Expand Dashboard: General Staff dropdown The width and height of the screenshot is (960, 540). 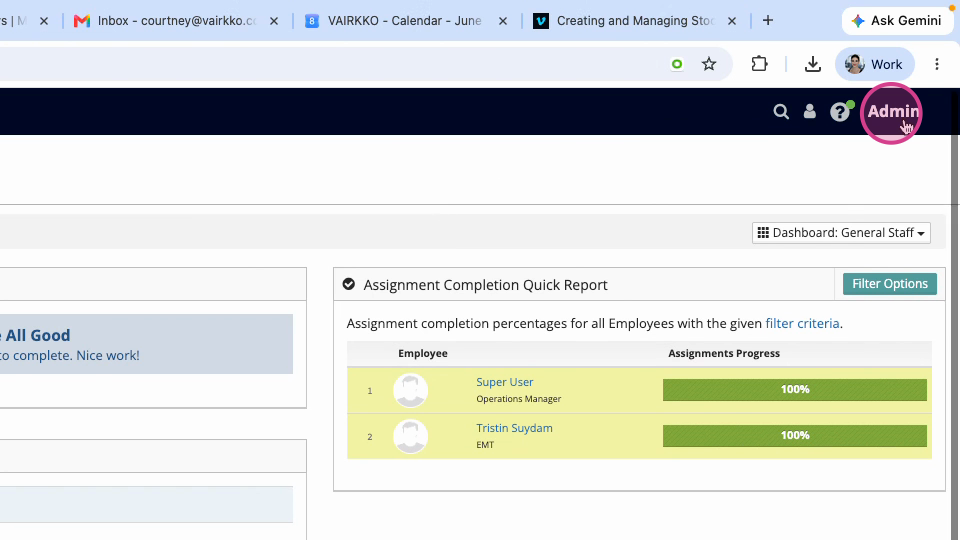click(x=841, y=233)
